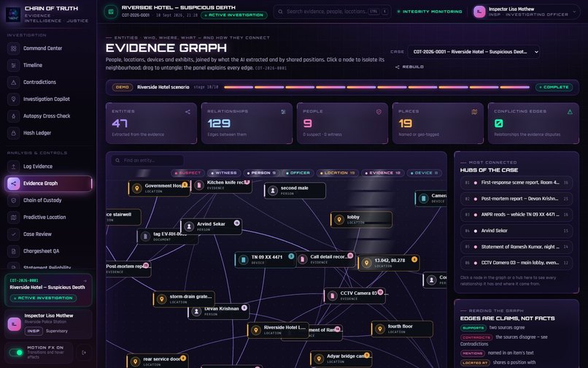
Task: Open hub Post-mortem report – Devan Krishnan
Action: [517, 199]
